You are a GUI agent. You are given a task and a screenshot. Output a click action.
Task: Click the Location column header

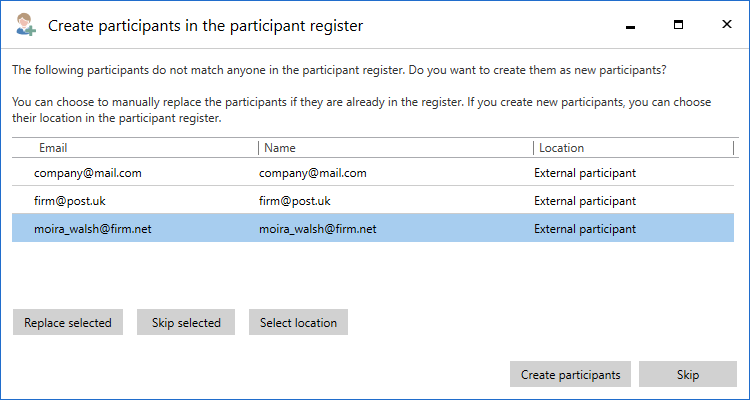pyautogui.click(x=561, y=148)
